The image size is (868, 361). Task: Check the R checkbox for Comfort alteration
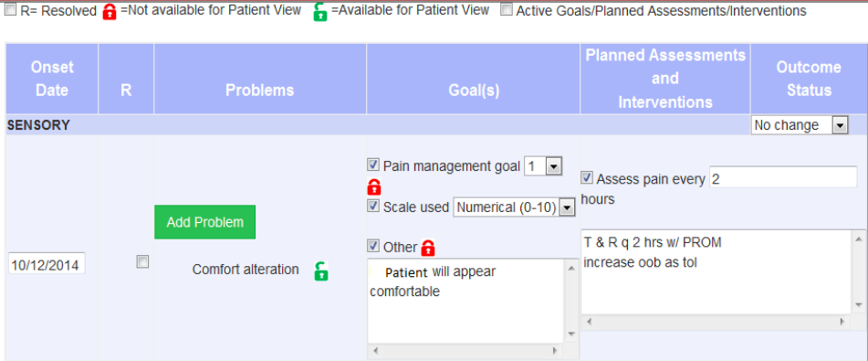point(142,262)
